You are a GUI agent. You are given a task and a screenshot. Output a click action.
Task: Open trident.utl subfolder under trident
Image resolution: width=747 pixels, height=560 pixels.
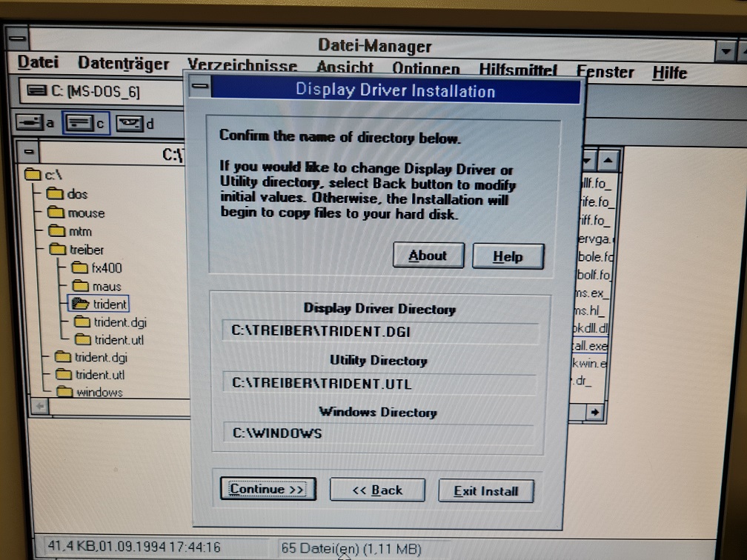pyautogui.click(x=109, y=339)
